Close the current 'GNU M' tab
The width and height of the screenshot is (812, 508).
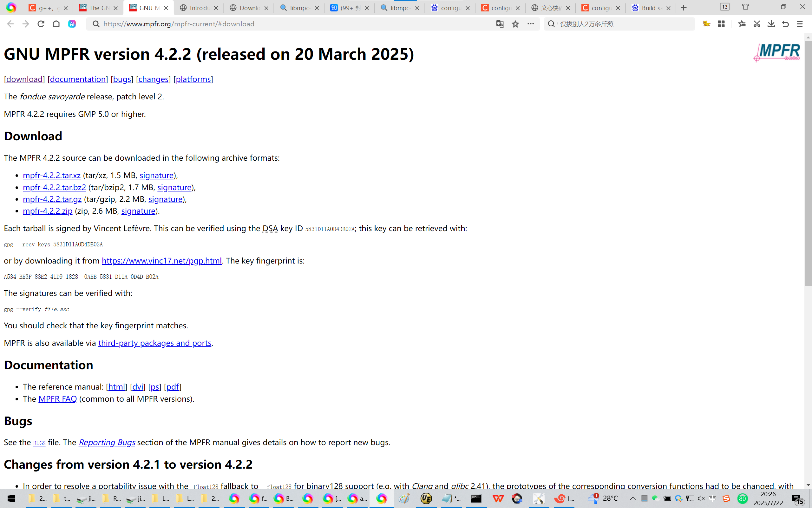[166, 8]
